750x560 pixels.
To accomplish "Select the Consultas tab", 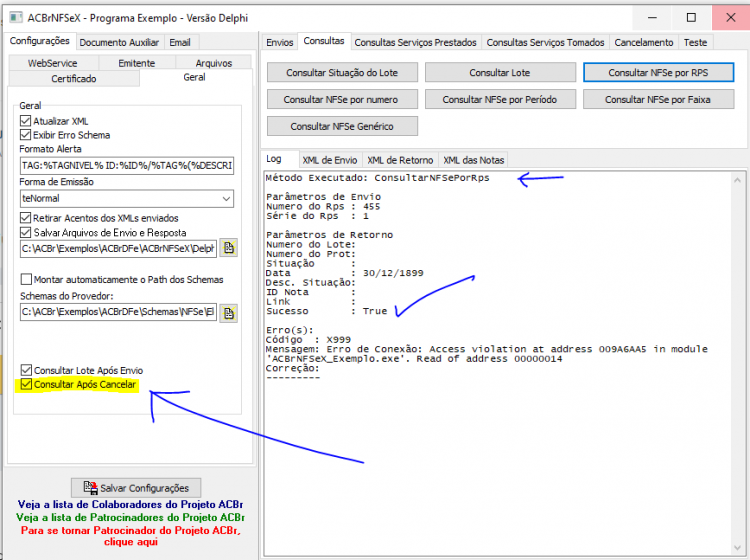I will point(324,41).
